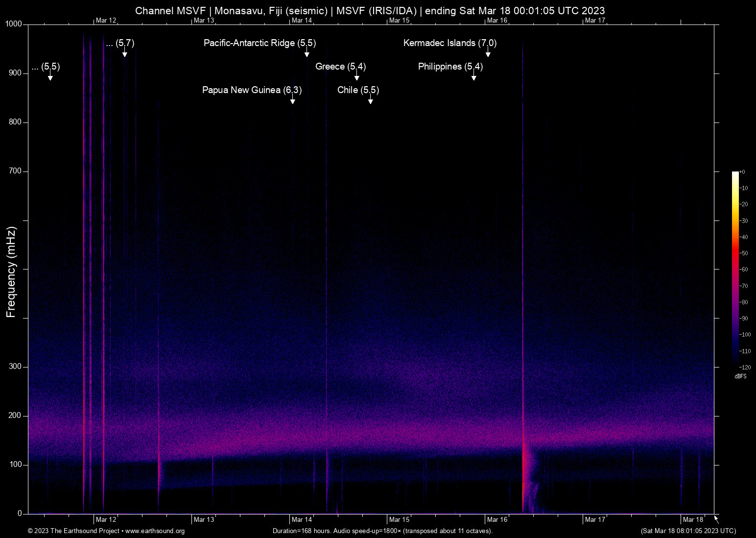
Task: Click the arrow marker under Papua New Guinea (6.3)
Action: (x=292, y=100)
